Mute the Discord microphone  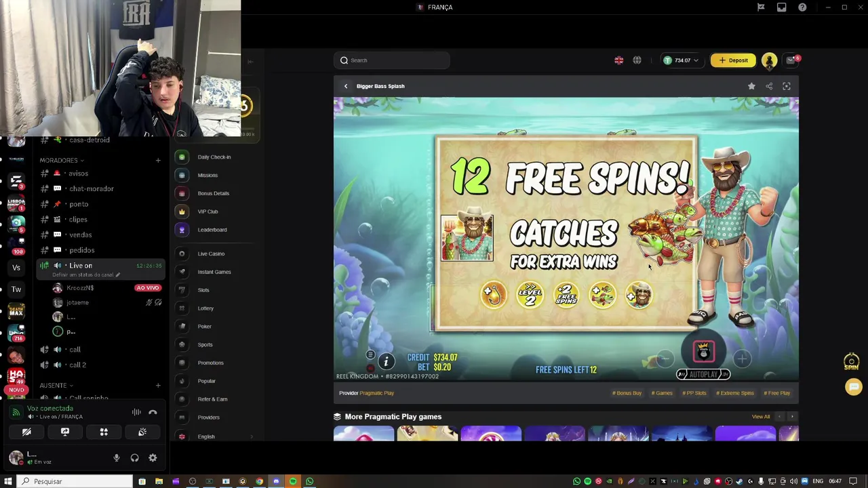117,458
